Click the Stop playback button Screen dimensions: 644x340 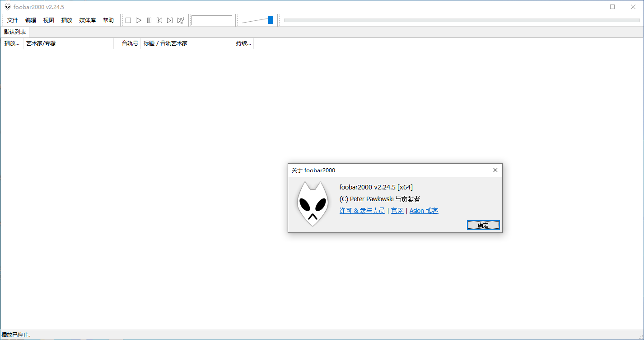pos(128,20)
